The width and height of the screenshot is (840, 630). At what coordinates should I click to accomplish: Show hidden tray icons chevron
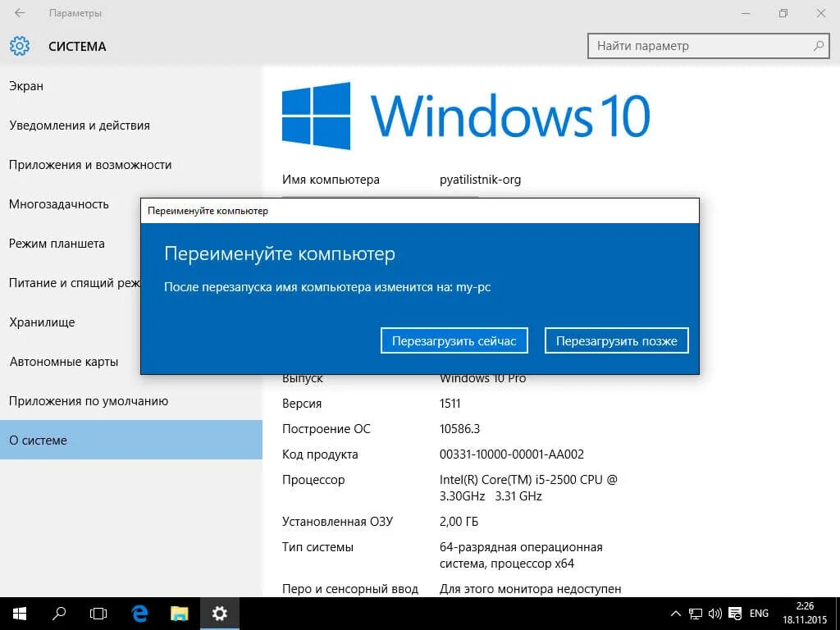coord(676,614)
